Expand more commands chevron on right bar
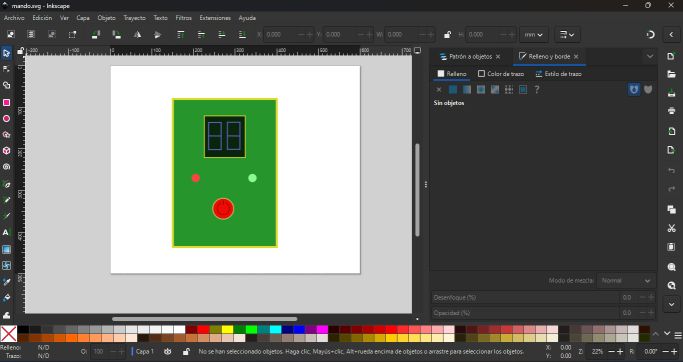The height and width of the screenshot is (362, 683). pyautogui.click(x=671, y=304)
